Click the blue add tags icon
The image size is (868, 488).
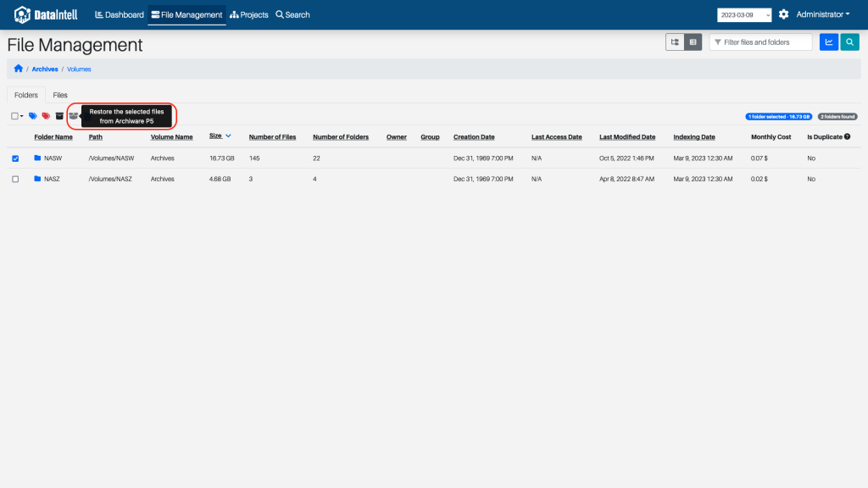(33, 116)
